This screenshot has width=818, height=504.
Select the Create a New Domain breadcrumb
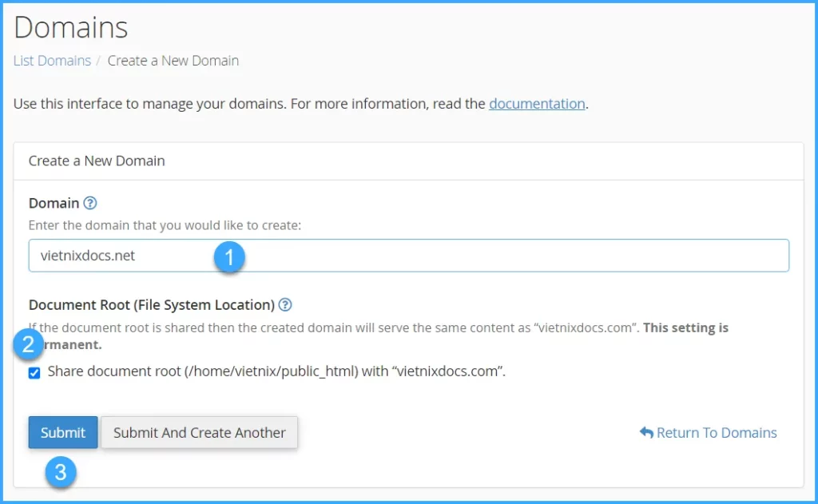pyautogui.click(x=173, y=61)
